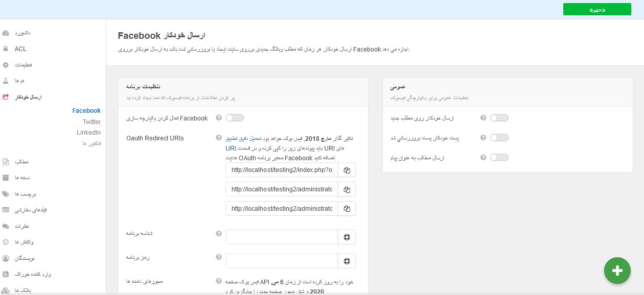This screenshot has width=644, height=295.
Task: Select the تم ها flask icon
Action: click(6, 81)
